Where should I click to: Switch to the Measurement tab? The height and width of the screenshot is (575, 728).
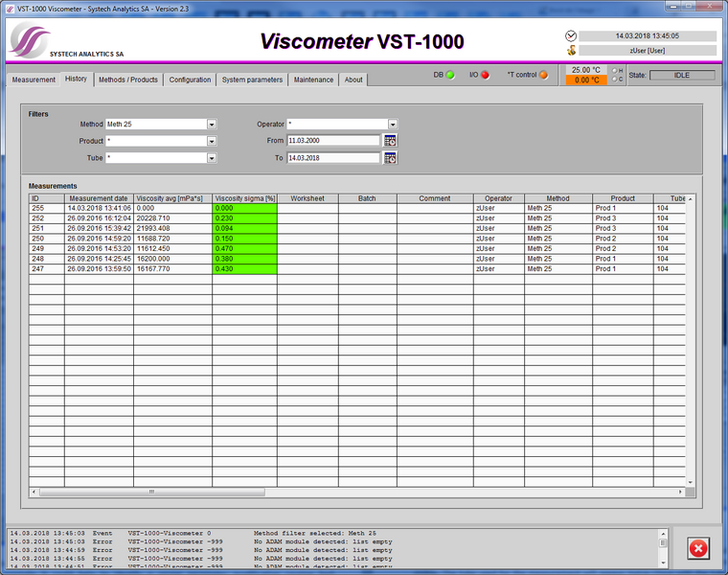click(x=34, y=80)
